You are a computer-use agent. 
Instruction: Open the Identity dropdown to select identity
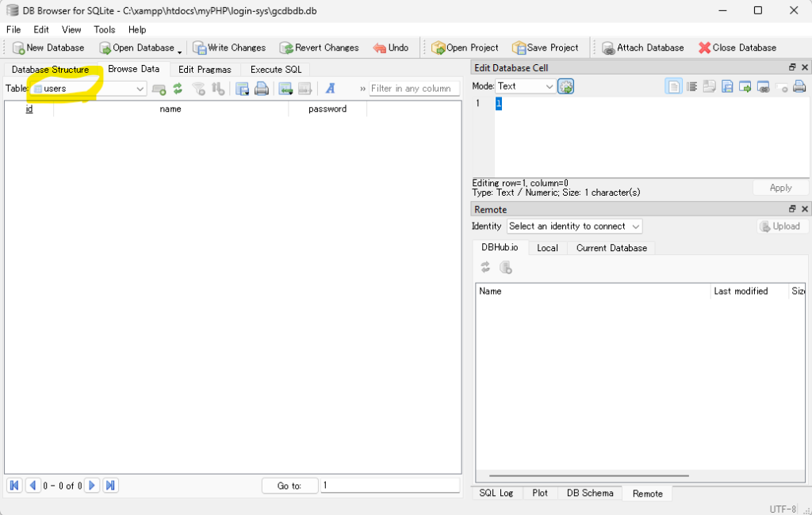tap(574, 227)
